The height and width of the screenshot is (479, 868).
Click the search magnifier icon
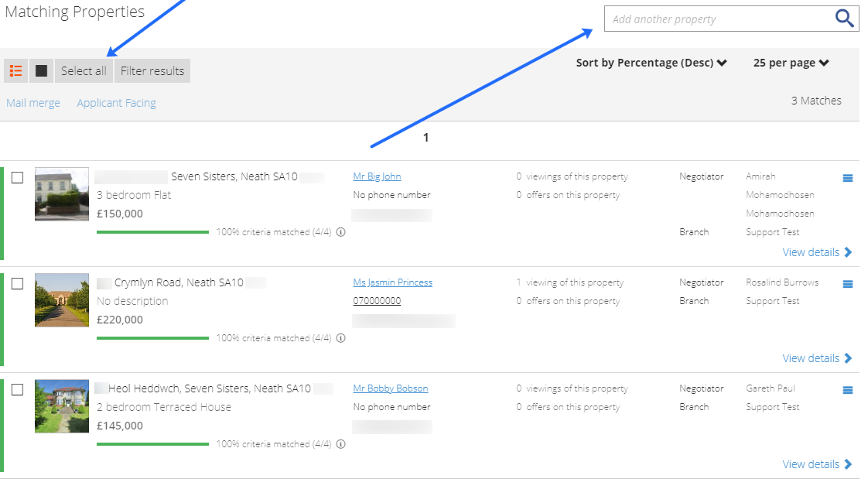pos(844,19)
